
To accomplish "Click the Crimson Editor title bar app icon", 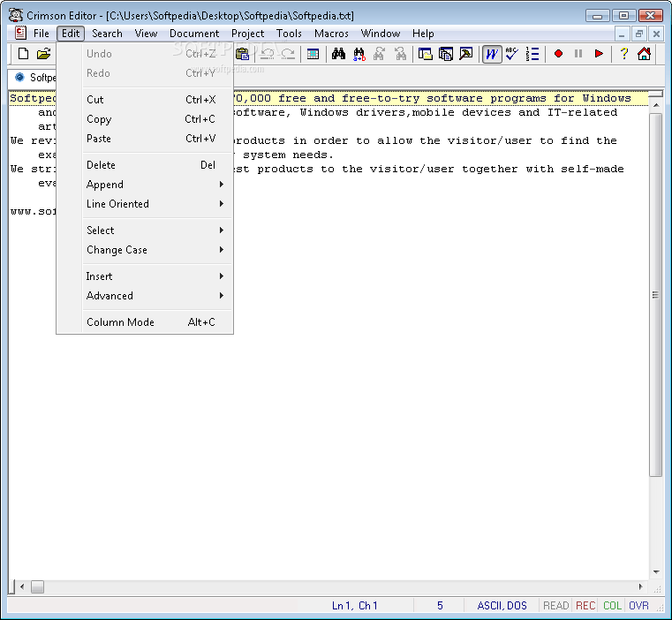I will [16, 15].
